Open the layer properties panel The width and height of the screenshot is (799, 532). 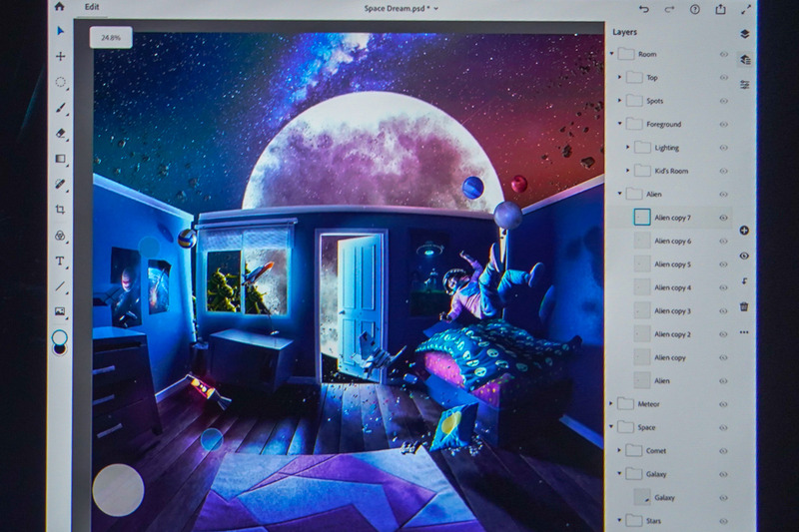coord(744,85)
